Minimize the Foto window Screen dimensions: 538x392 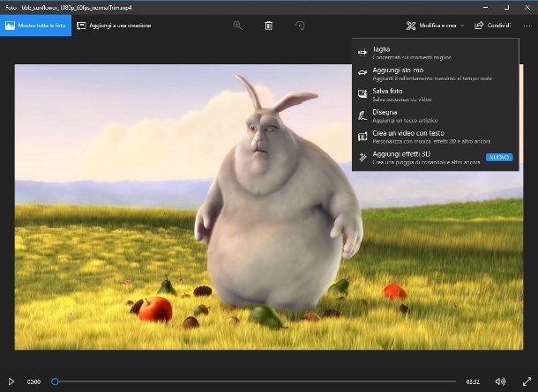pyautogui.click(x=485, y=7)
